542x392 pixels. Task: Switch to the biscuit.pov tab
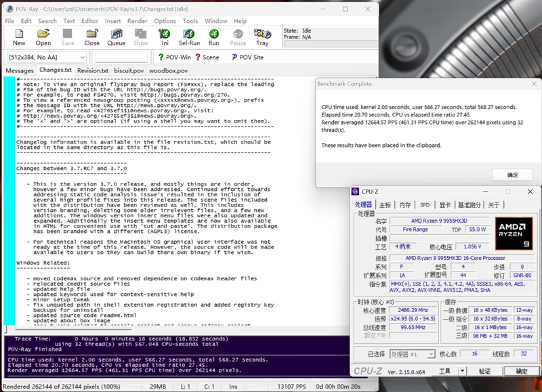click(x=128, y=70)
